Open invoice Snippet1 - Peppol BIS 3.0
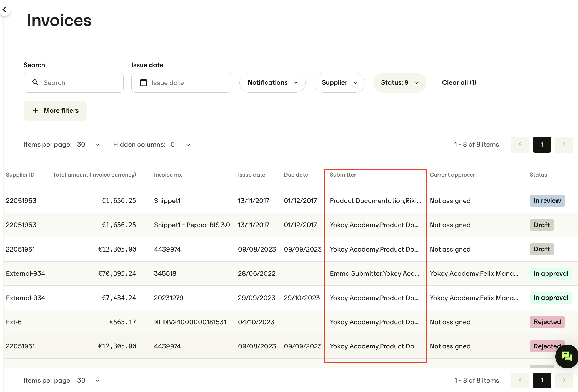Screen dimensions: 578x392 [x=192, y=225]
